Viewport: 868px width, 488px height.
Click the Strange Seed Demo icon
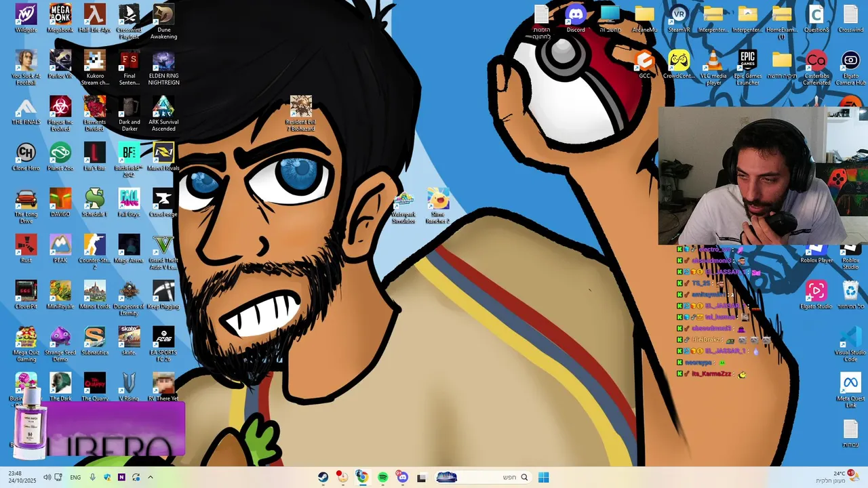pos(60,344)
